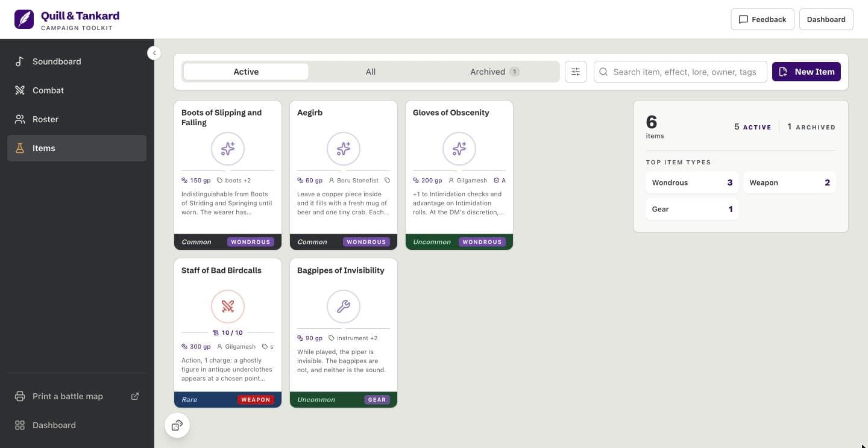
Task: Click the 'boots +2' tag on Boots card
Action: point(234,181)
